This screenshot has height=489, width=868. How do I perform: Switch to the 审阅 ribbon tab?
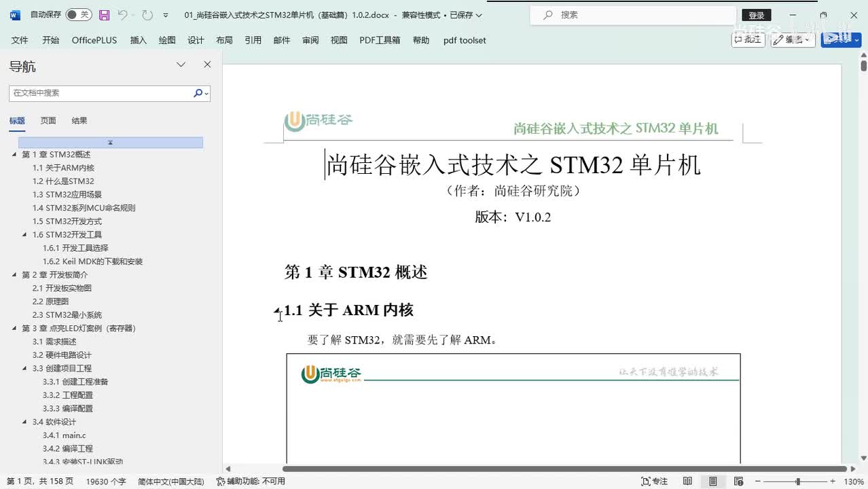(x=310, y=40)
